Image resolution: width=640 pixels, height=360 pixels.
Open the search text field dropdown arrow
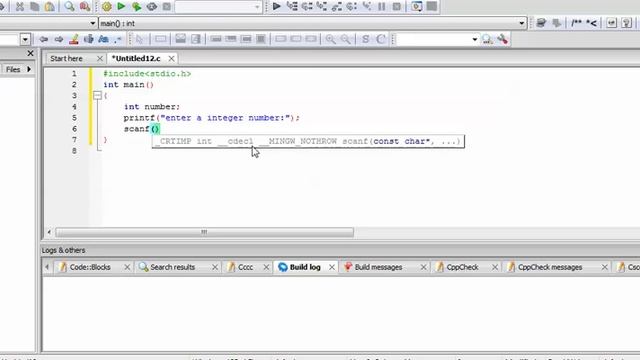(475, 40)
